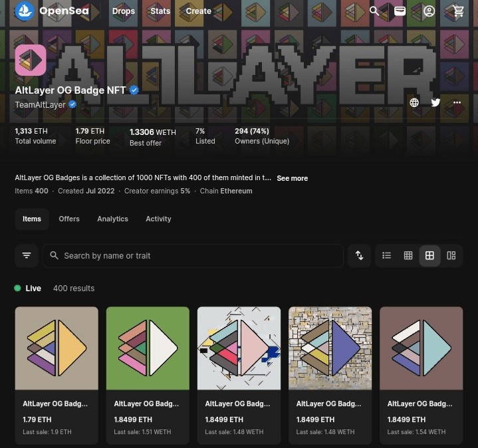This screenshot has height=448, width=478.
Task: Switch to small grid view
Action: 408,255
